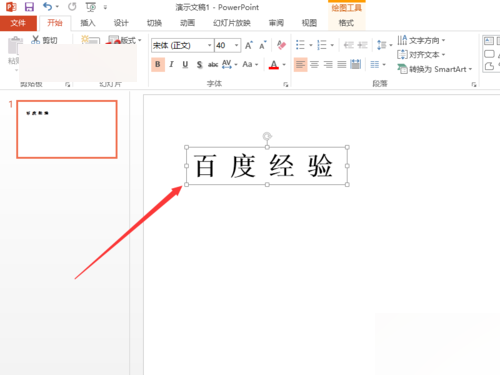Select align text right

(x=328, y=64)
